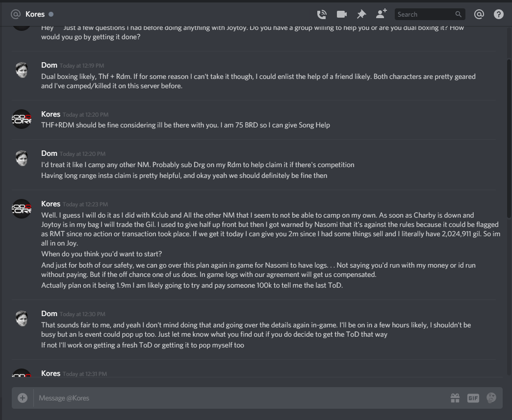Click the plus attachment upload button
This screenshot has height=420, width=512.
23,398
